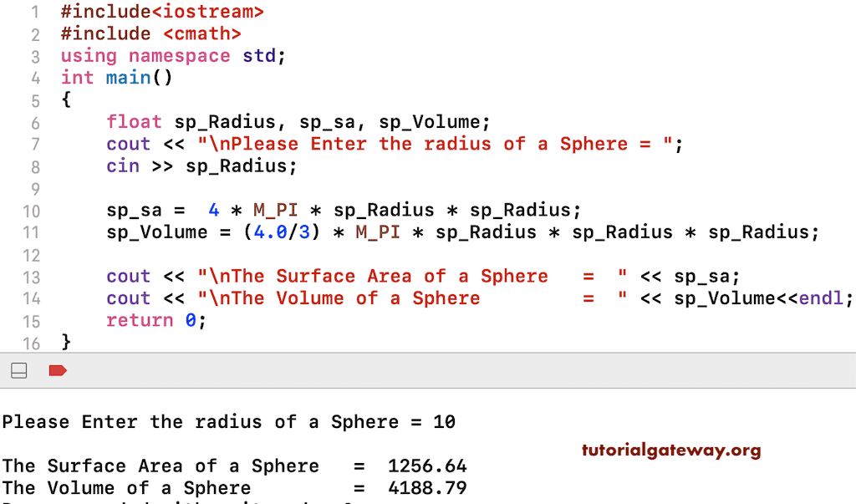Open the tutorialgateway.org link
Viewport: 856px width, 504px height.
point(671,451)
